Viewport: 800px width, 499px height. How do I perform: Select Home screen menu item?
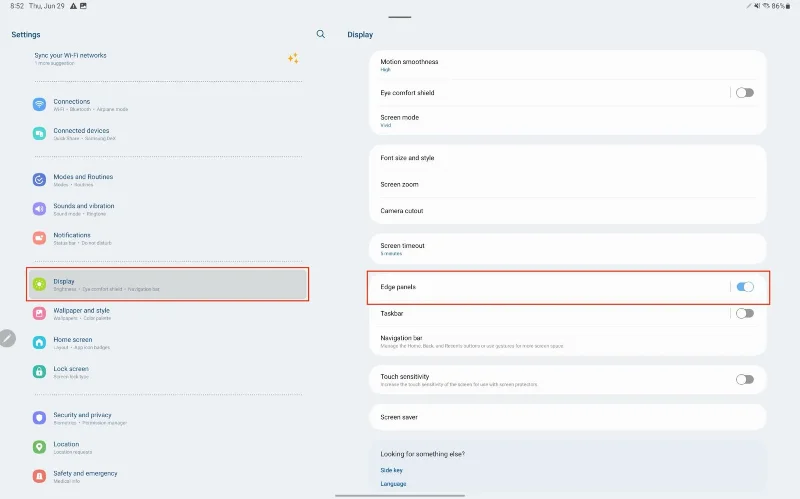(x=70, y=342)
